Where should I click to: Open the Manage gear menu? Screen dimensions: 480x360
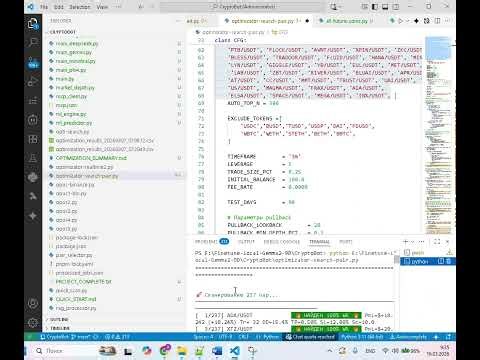[33, 322]
